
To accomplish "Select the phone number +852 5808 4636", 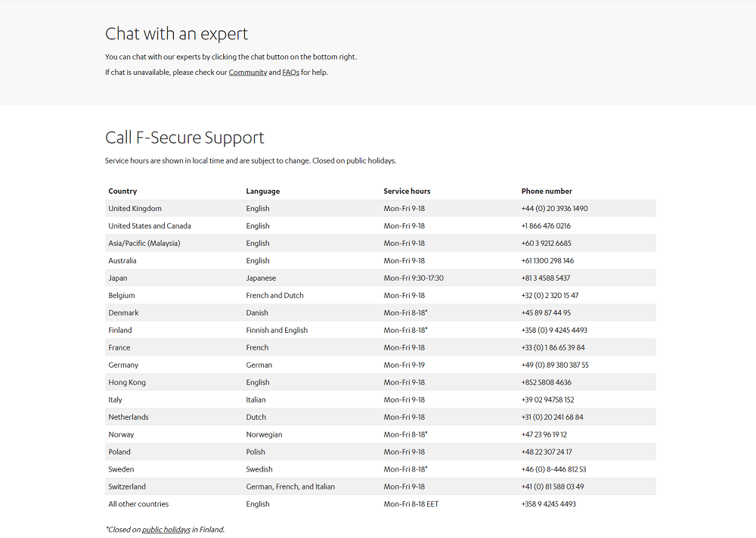I will point(547,382).
